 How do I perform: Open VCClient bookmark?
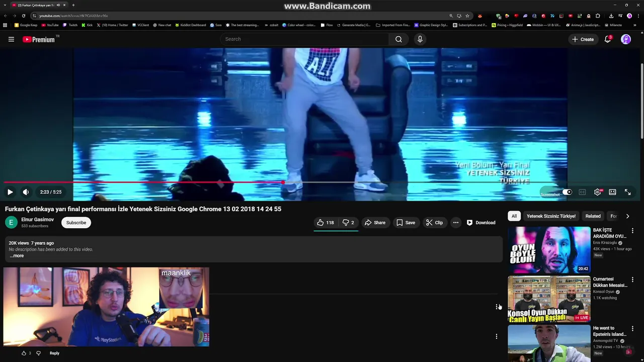pyautogui.click(x=141, y=25)
